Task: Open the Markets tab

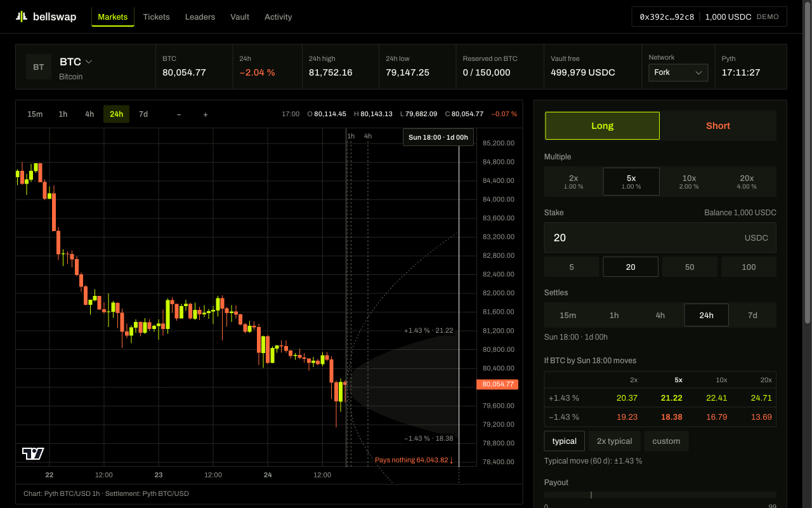Action: (x=113, y=17)
